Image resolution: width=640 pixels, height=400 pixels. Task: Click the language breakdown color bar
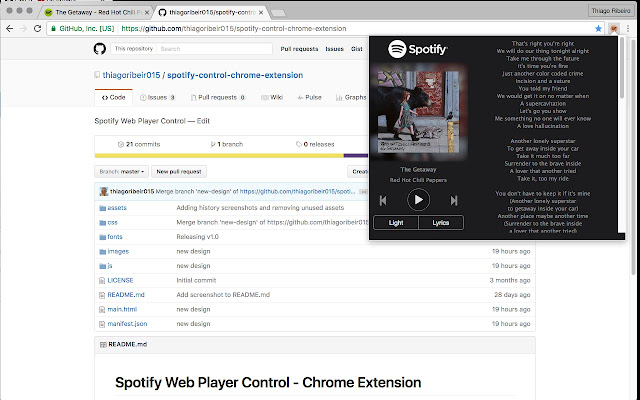[x=231, y=156]
